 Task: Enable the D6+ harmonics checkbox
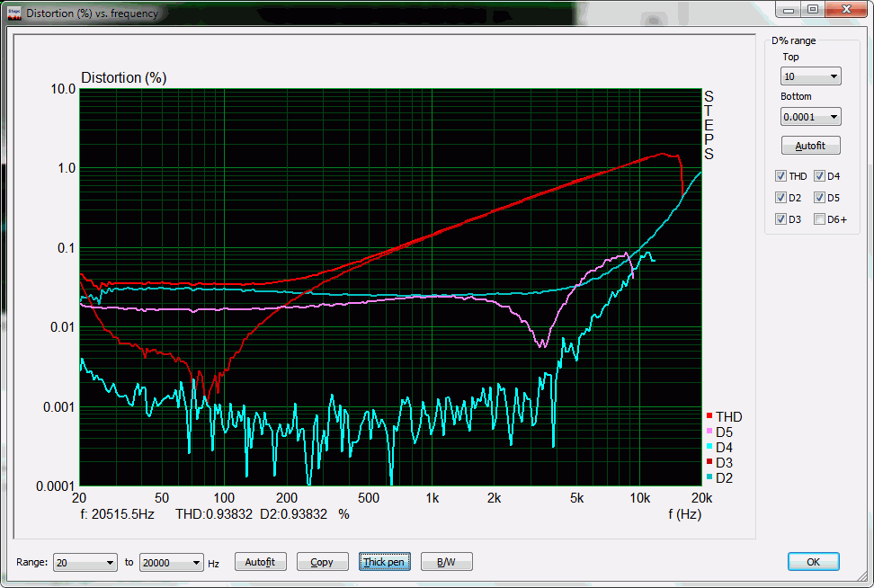coord(819,219)
